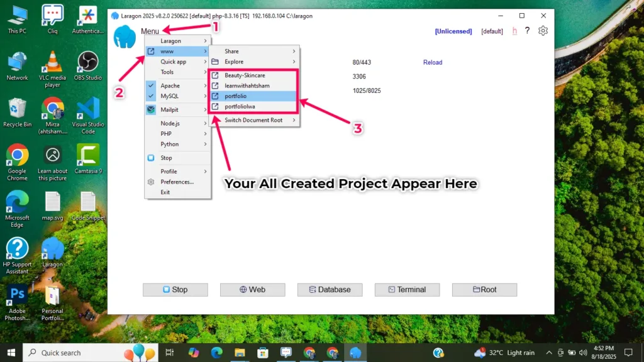Expand the Node.js submenu
The height and width of the screenshot is (362, 644).
(170, 123)
